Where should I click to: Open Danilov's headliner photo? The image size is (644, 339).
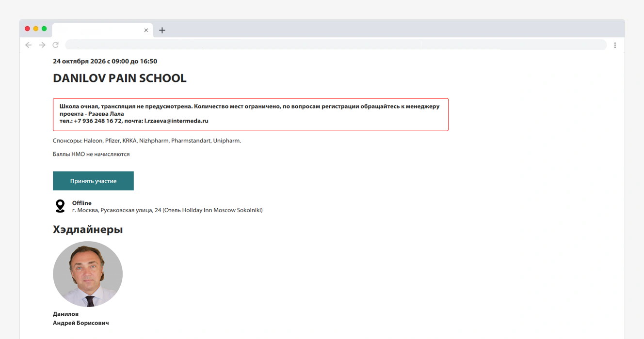coord(88,274)
